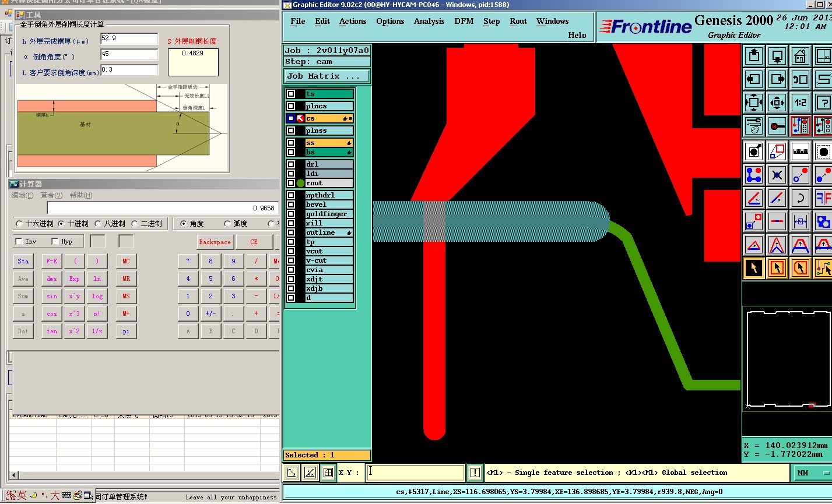Click the mirror F icon
832x504 pixels.
click(x=823, y=198)
